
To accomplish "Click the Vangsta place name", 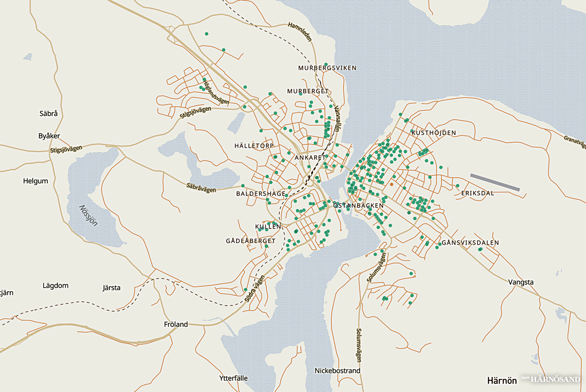I will pos(520,282).
